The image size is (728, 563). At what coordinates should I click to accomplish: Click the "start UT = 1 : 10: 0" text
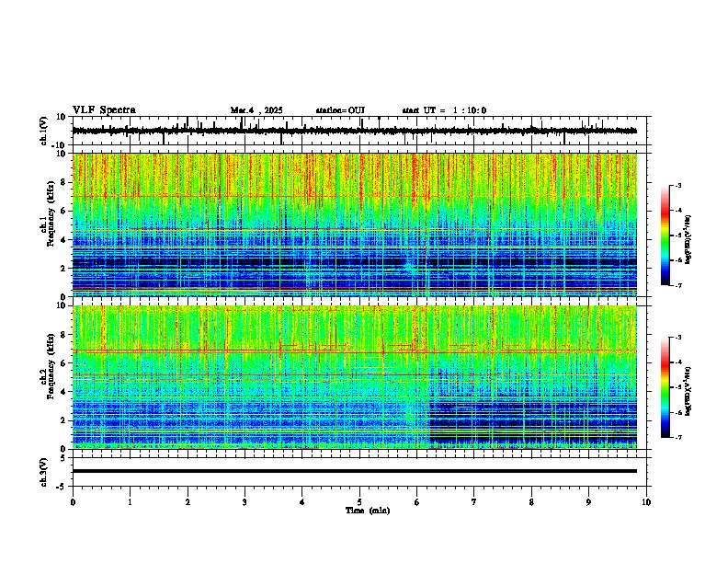(x=444, y=110)
